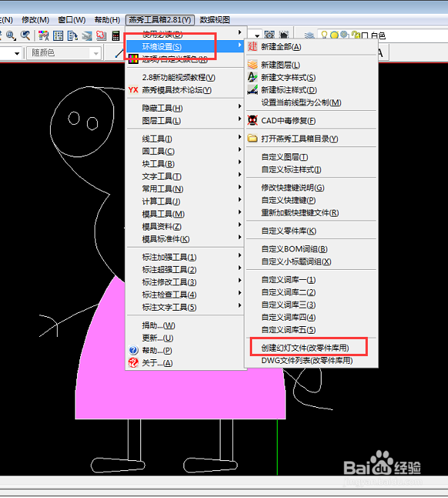Click the red 关于 about icon

(133, 362)
